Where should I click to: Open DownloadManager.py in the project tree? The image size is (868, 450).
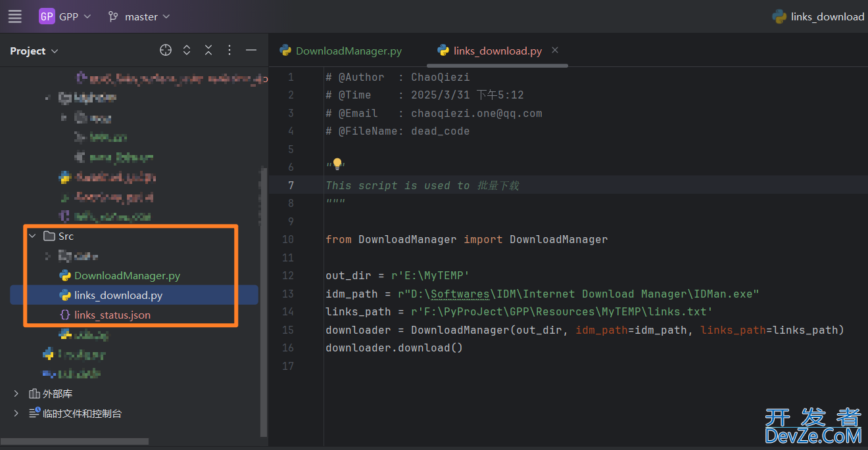(x=127, y=276)
